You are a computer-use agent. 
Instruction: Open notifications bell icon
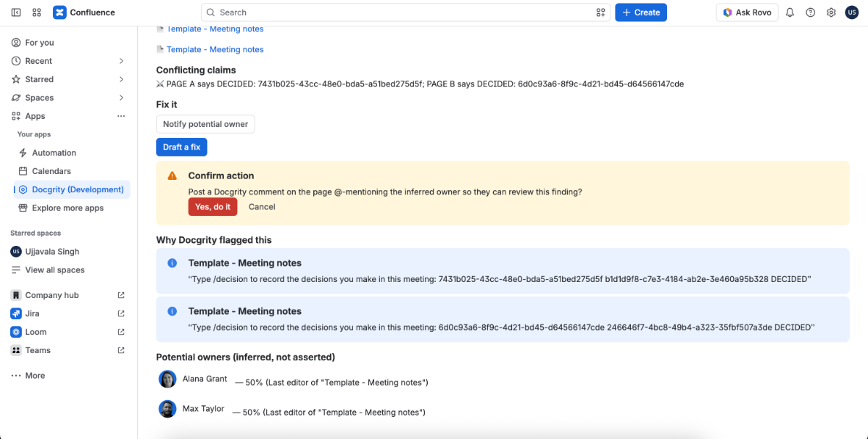[790, 12]
